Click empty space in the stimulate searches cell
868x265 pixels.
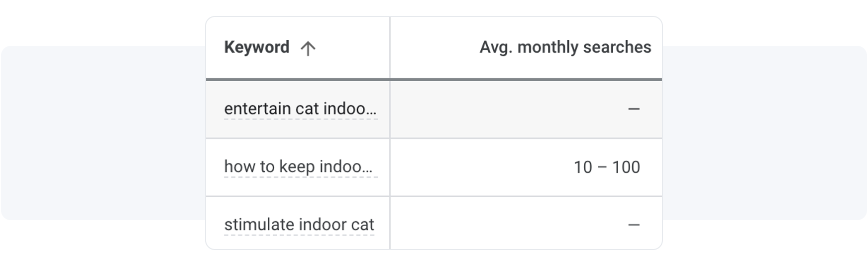tap(498, 225)
